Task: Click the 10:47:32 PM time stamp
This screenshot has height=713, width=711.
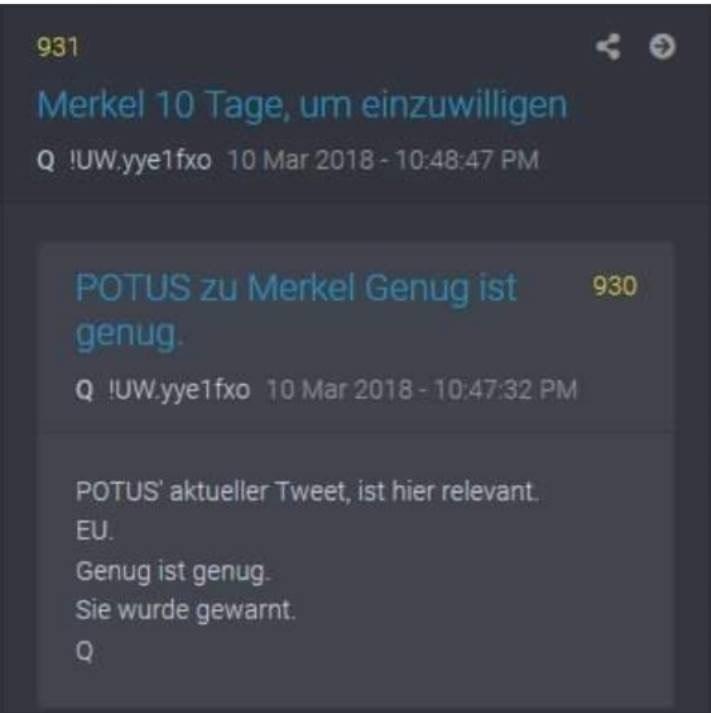Action: (506, 390)
